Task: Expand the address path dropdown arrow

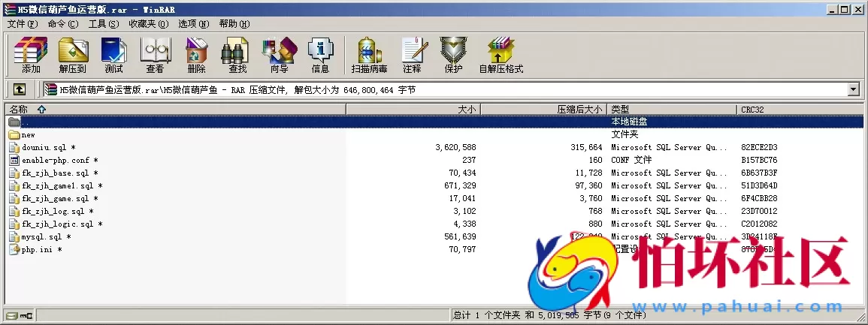Action: (854, 89)
